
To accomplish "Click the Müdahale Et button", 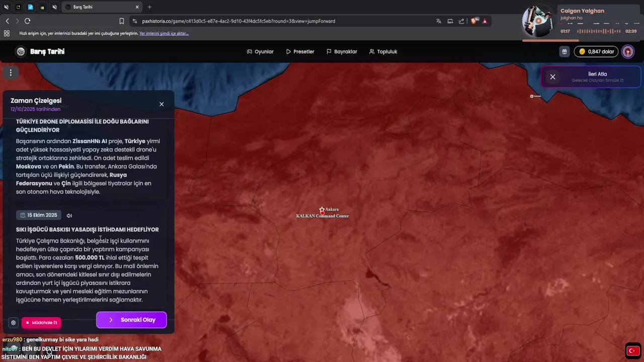I will coord(41,322).
